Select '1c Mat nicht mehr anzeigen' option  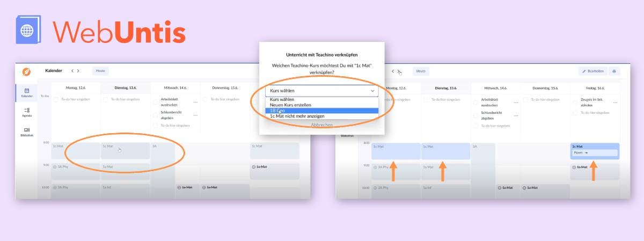[321, 116]
